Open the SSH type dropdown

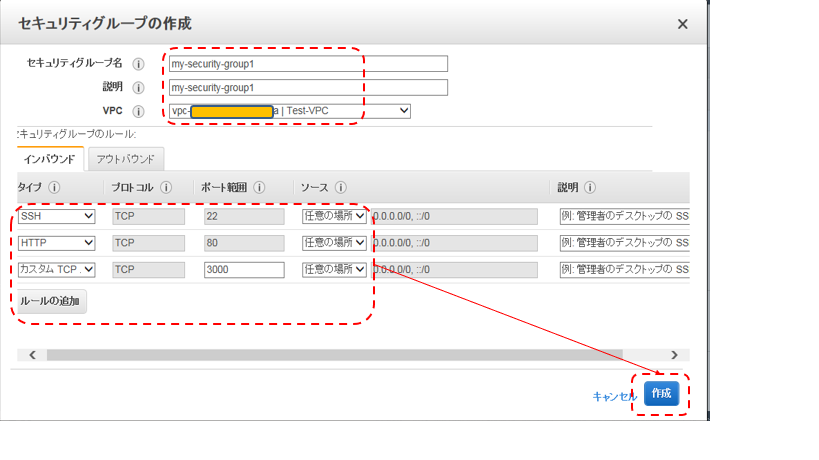tap(56, 216)
